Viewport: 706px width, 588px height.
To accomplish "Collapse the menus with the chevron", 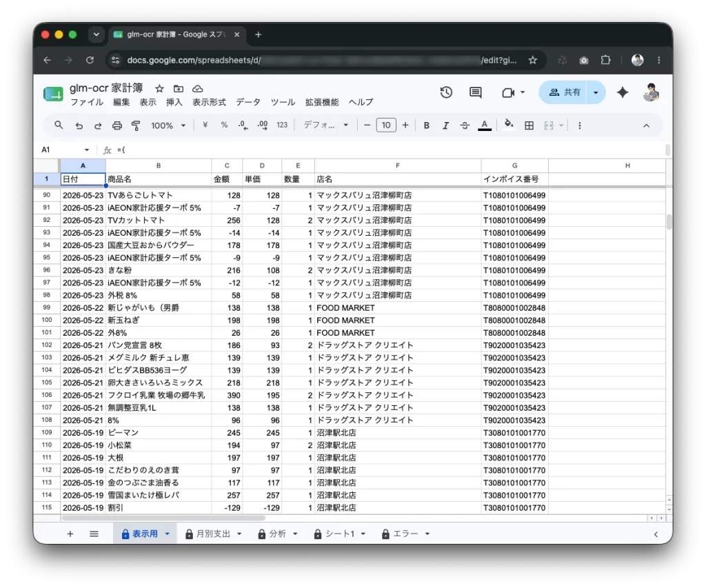I will 646,125.
